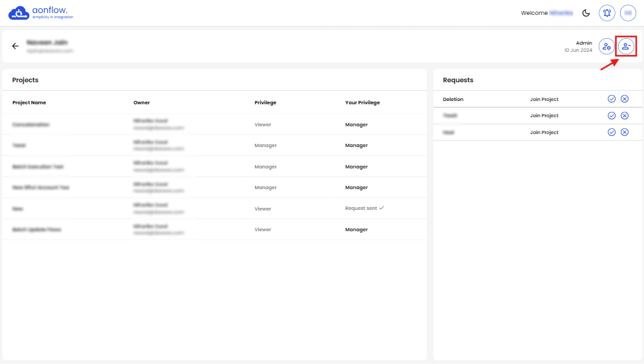Open the profile avatar menu in the header

click(628, 13)
